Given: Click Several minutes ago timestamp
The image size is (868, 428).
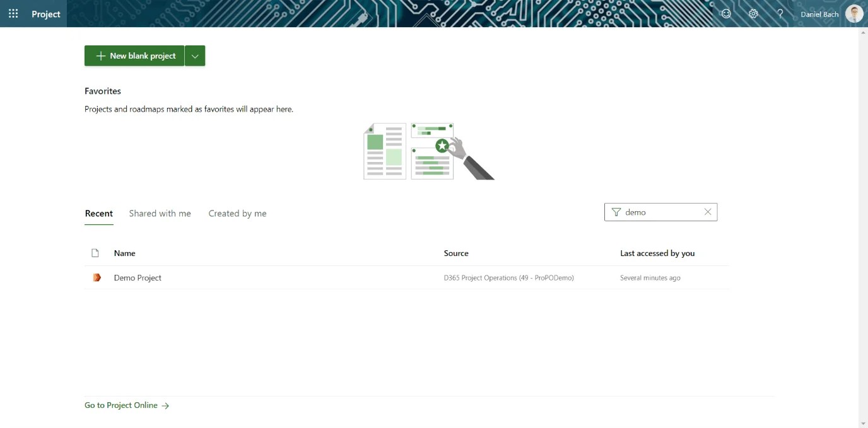Looking at the screenshot, I should click(650, 278).
